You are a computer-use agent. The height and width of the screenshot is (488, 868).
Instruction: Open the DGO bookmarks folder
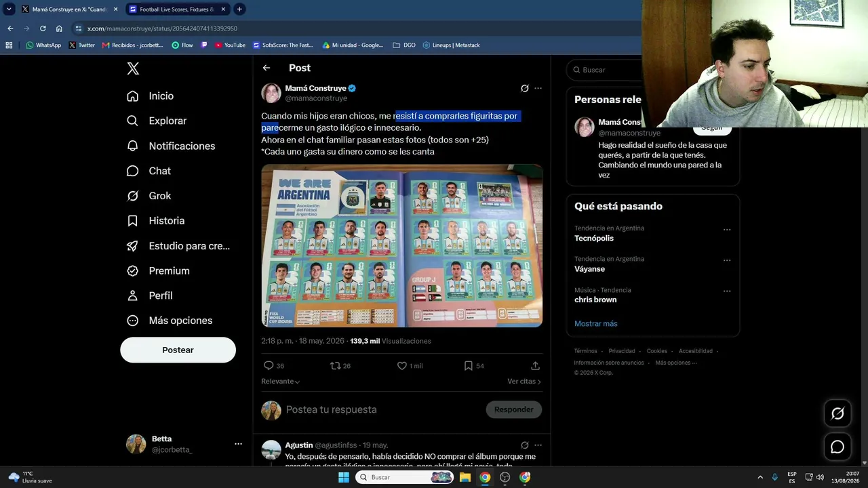(404, 45)
